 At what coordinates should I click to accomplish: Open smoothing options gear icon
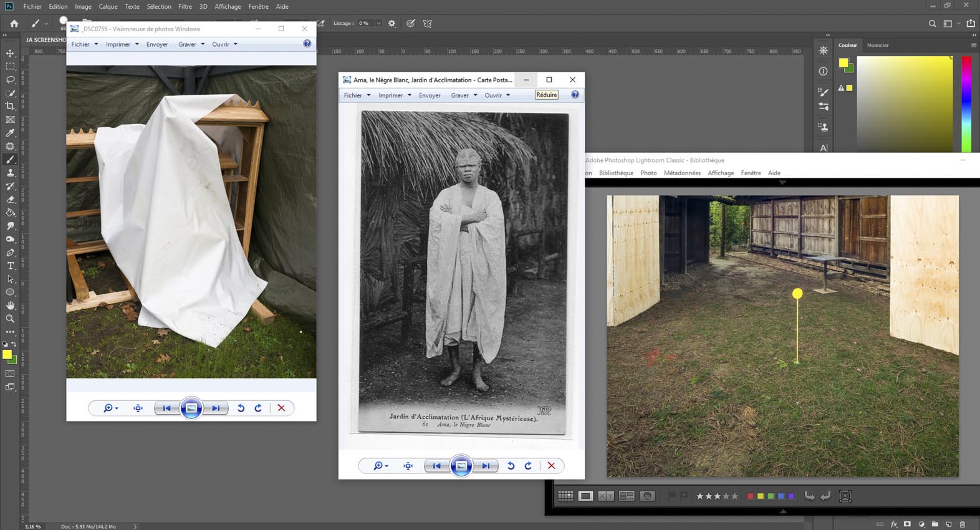pyautogui.click(x=392, y=24)
